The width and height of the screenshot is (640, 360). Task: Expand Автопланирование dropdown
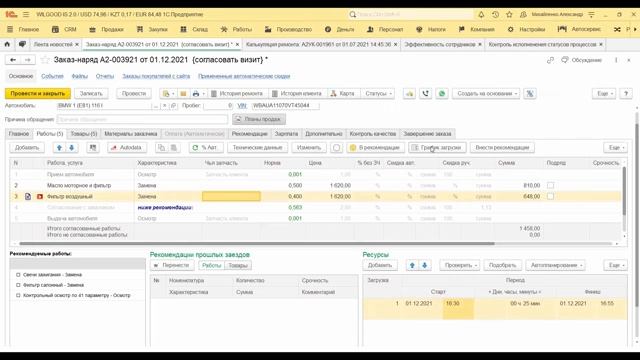(556, 265)
